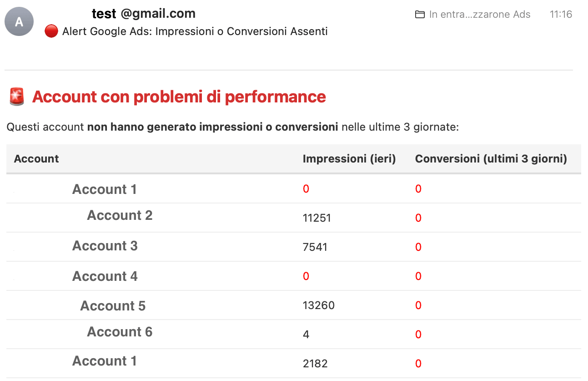Select the "Account 2" row name
This screenshot has width=588, height=381.
click(x=120, y=215)
